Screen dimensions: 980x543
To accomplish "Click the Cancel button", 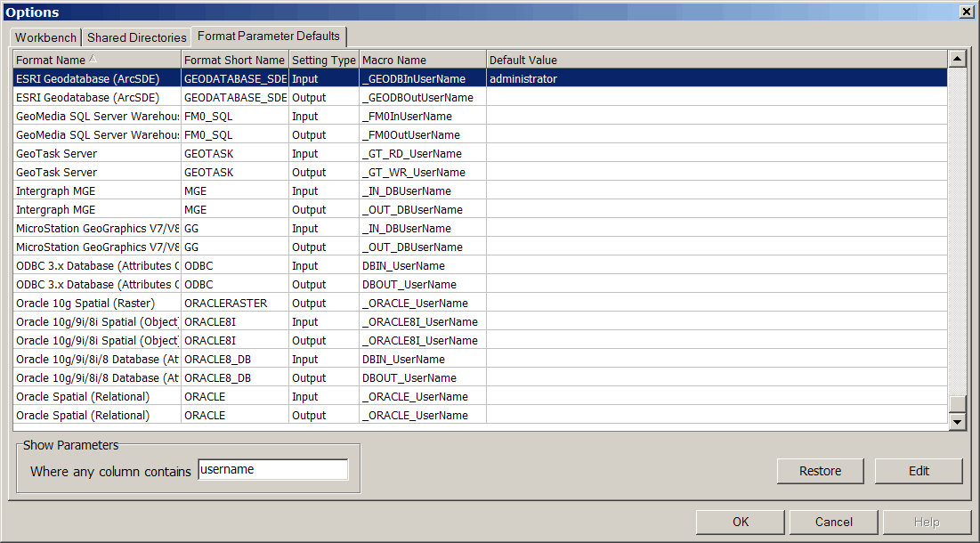I will (833, 523).
